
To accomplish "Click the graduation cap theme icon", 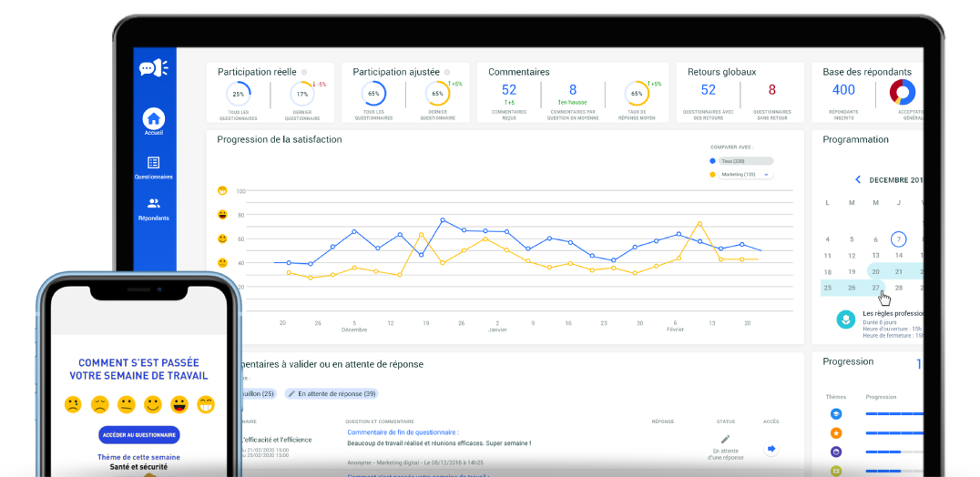I will (x=835, y=414).
